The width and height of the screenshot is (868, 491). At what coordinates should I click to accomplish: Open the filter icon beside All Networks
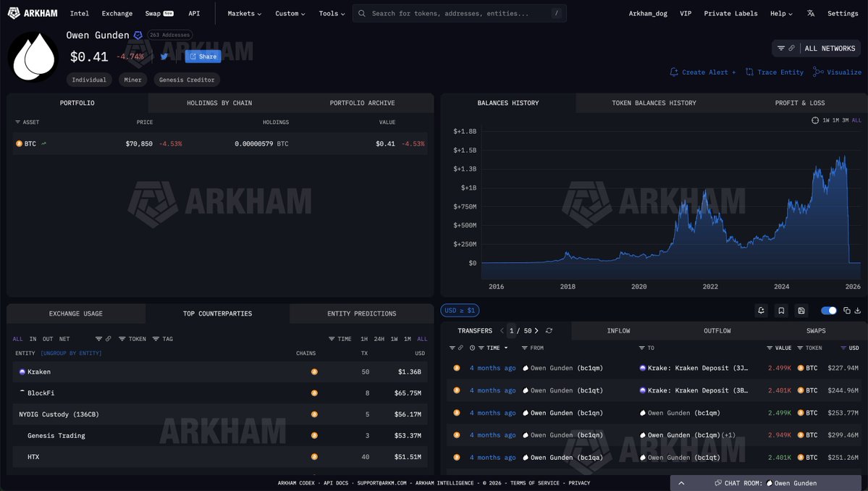click(x=780, y=48)
